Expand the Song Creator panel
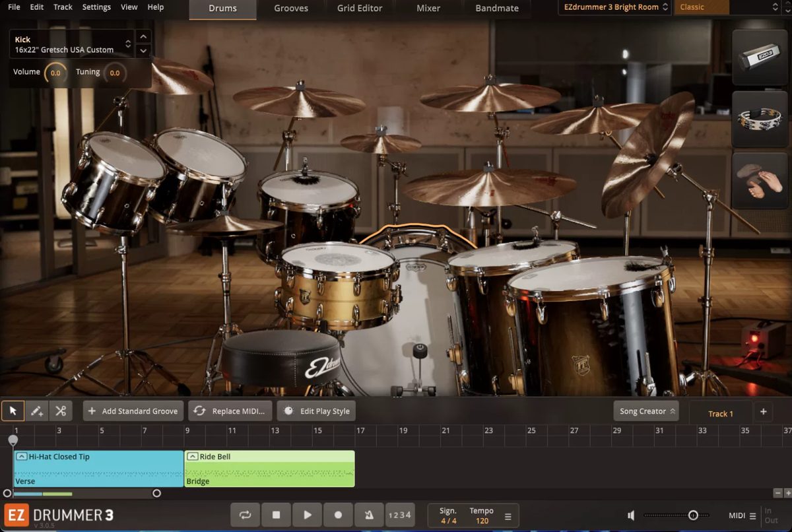The width and height of the screenshot is (792, 532). [x=645, y=411]
